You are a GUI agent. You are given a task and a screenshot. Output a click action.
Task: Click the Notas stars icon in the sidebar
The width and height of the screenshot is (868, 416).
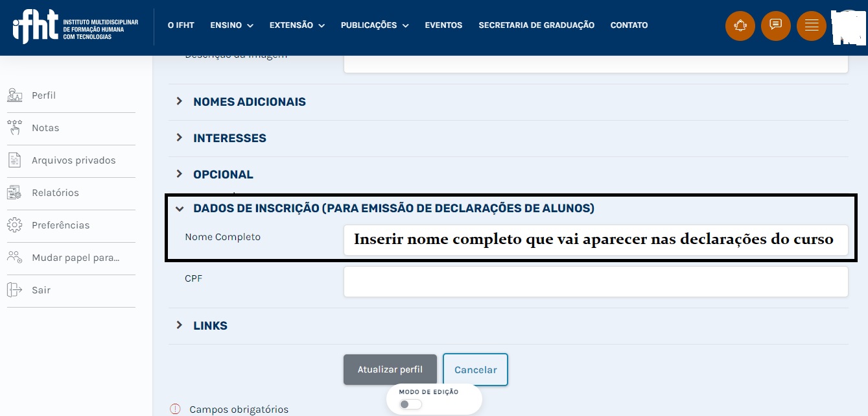14,128
